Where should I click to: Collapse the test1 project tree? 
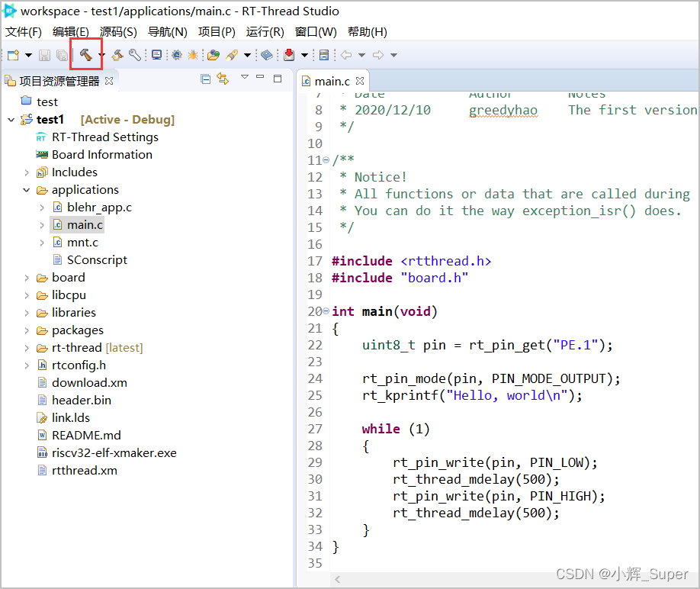tap(11, 120)
